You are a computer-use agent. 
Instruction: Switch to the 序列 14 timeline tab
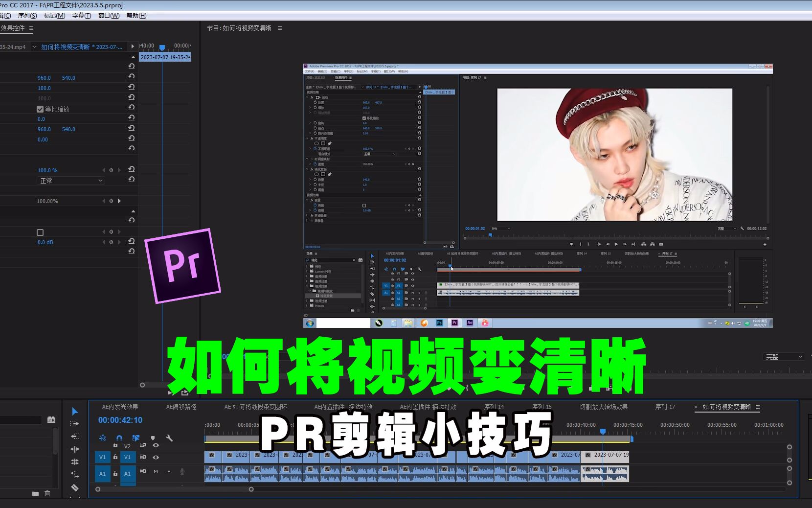tap(494, 406)
